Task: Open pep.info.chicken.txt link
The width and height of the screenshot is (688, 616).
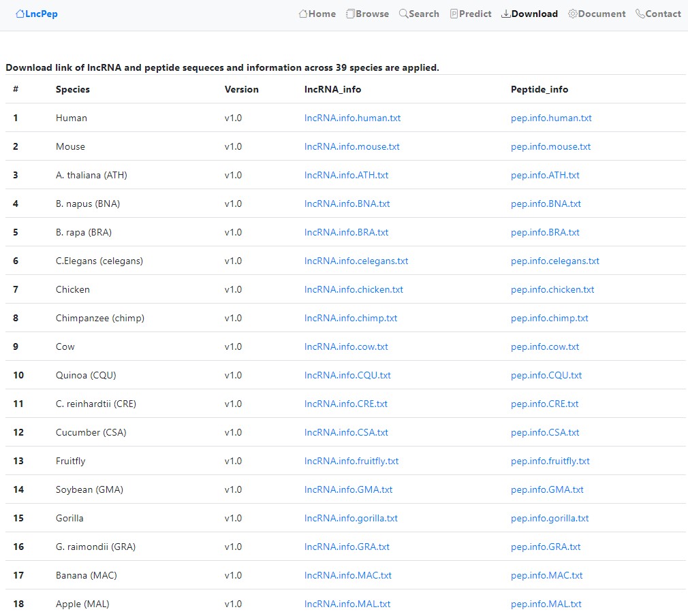Action: [x=552, y=289]
